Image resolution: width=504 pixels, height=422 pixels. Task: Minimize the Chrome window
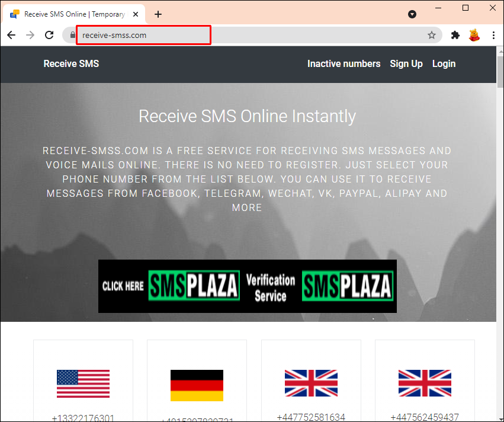(438, 8)
